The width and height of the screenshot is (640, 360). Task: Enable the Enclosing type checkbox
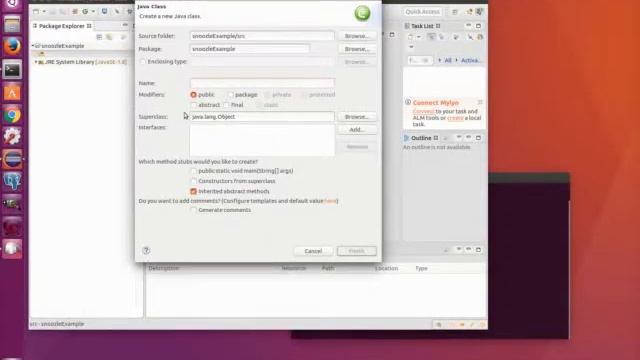coord(142,62)
